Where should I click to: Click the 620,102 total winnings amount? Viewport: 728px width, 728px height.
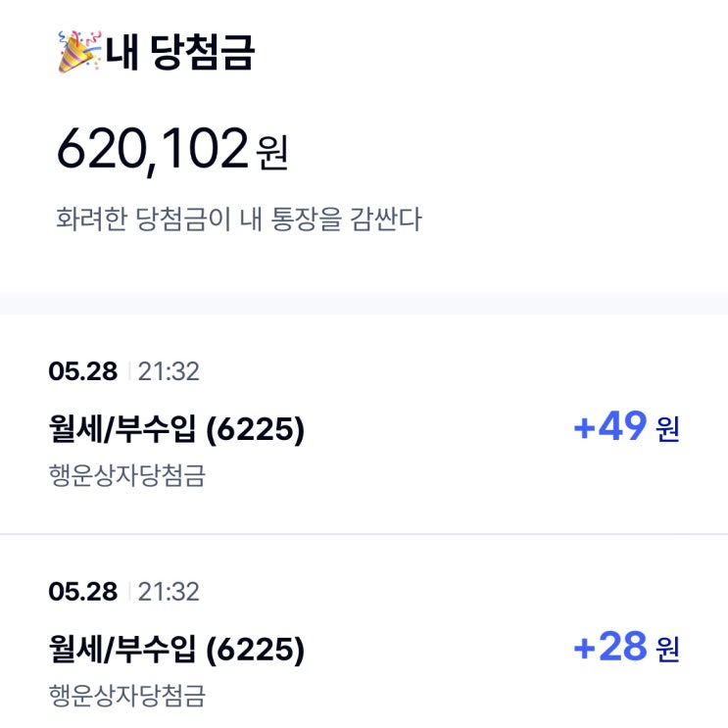[x=152, y=150]
